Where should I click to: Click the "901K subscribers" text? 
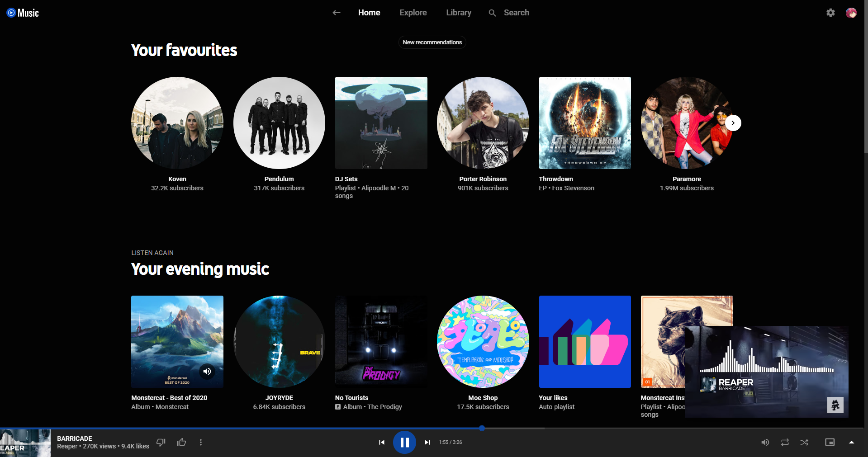[x=483, y=188]
